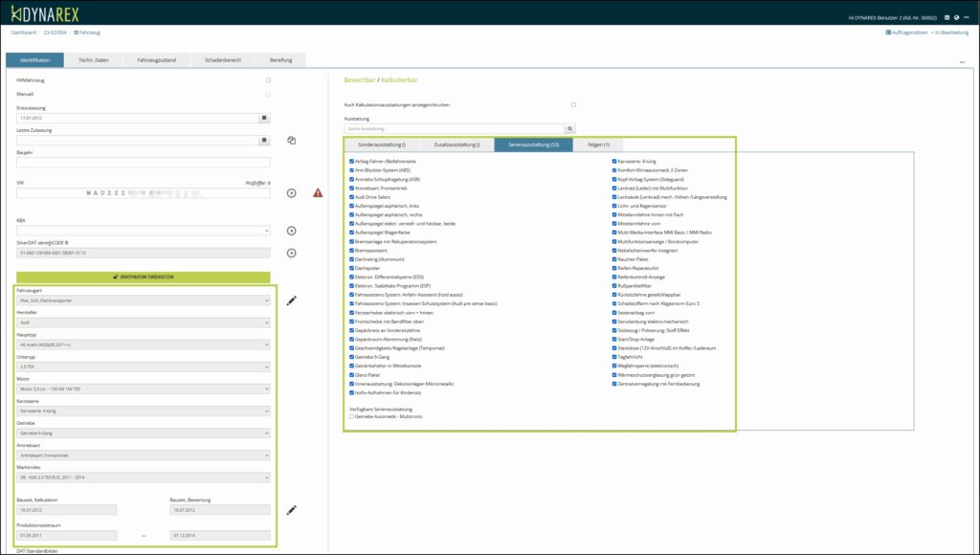980x555 pixels.
Task: Click the warning triangle icon beside VIN
Action: coord(318,192)
